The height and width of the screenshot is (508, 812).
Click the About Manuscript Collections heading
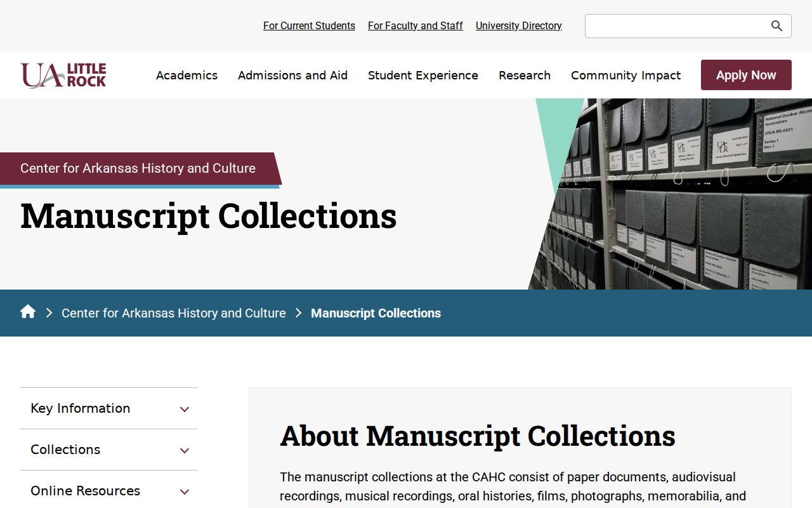pyautogui.click(x=478, y=436)
